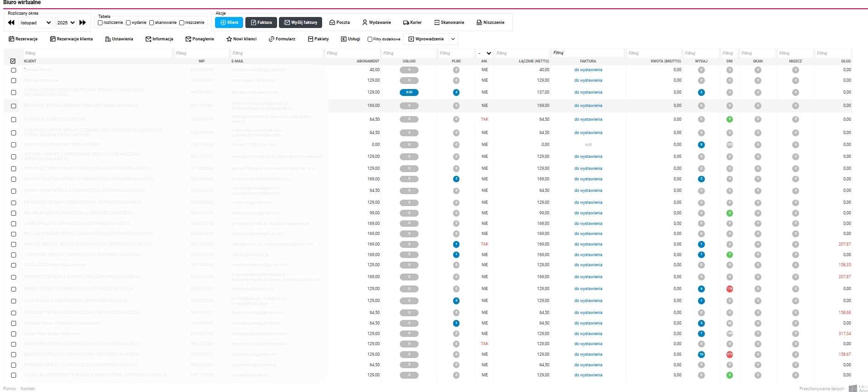Image resolution: width=868 pixels, height=392 pixels.
Task: Expand the arrow next to Wprowadzenie
Action: click(x=453, y=39)
